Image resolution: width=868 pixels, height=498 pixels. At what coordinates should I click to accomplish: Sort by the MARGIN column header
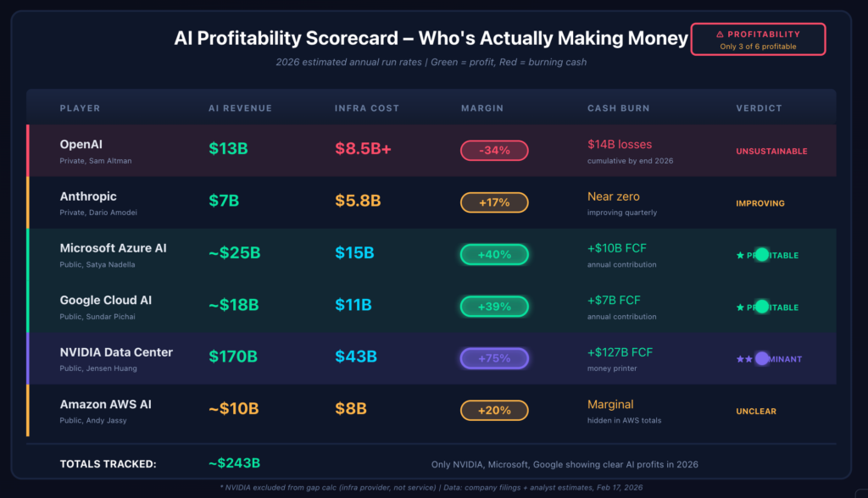[x=481, y=108]
